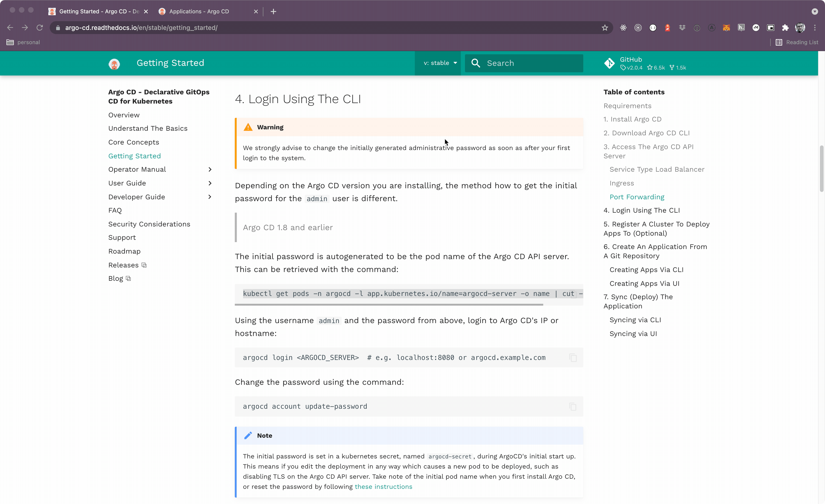Open the external Blog link

[119, 278]
